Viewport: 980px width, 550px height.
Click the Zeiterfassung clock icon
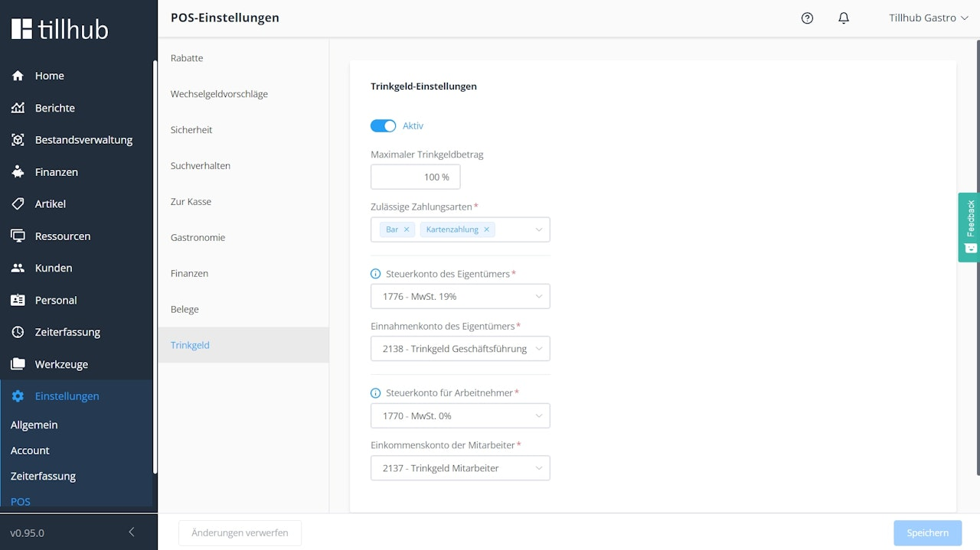pos(18,332)
